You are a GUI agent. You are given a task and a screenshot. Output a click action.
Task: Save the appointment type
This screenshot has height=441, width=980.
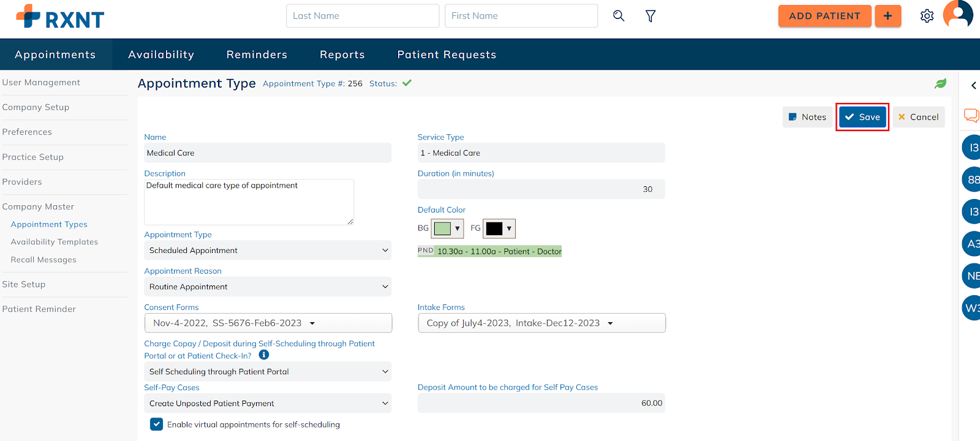pyautogui.click(x=862, y=117)
